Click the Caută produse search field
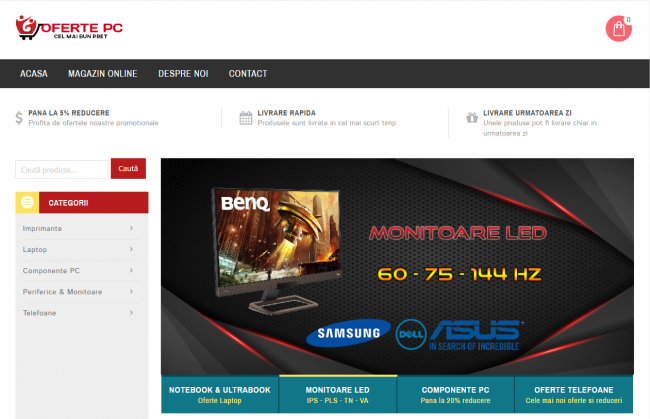Screen dimensions: 650x419 click(x=62, y=170)
